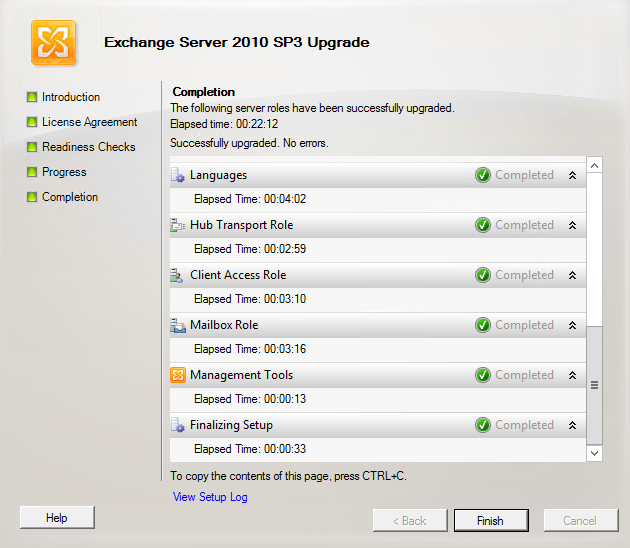This screenshot has width=630, height=548.
Task: Click the Client Access Role row title
Action: [x=238, y=275]
